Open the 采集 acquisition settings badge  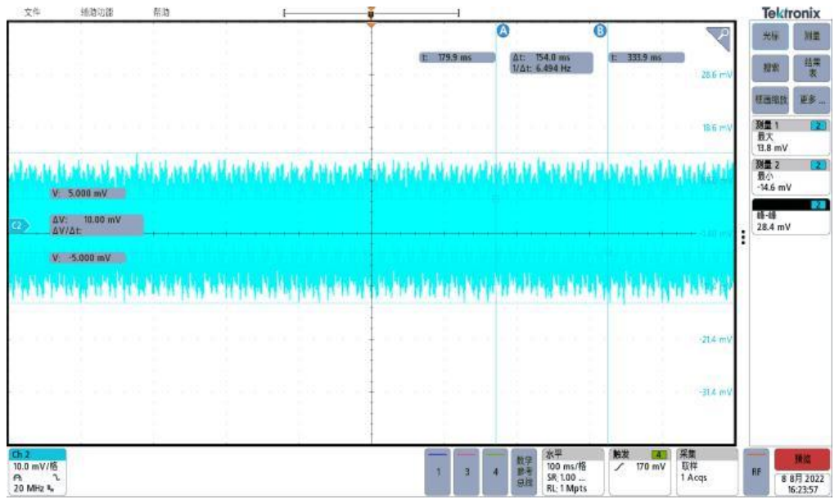[707, 472]
